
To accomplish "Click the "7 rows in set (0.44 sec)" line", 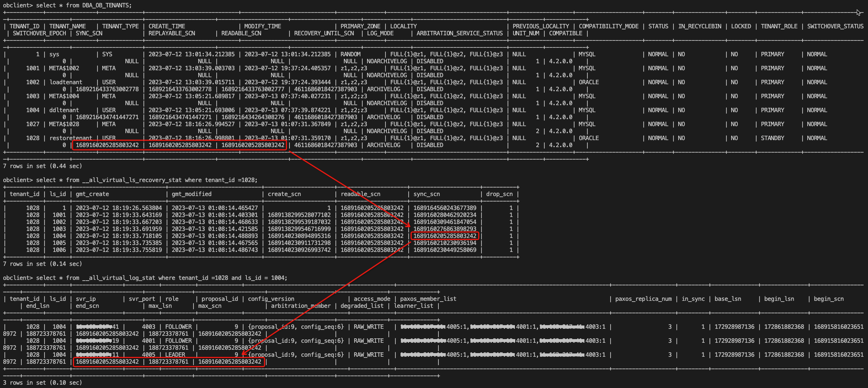I will pos(43,166).
